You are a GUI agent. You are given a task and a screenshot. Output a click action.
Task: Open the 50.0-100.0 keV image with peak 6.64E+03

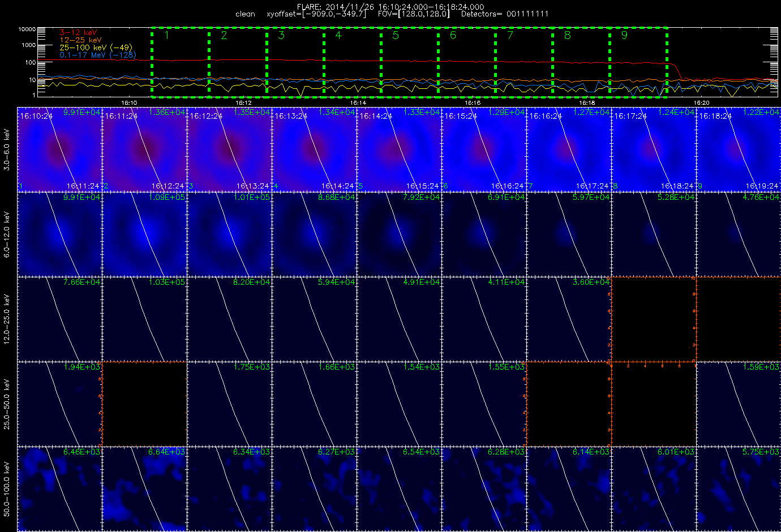(144, 489)
